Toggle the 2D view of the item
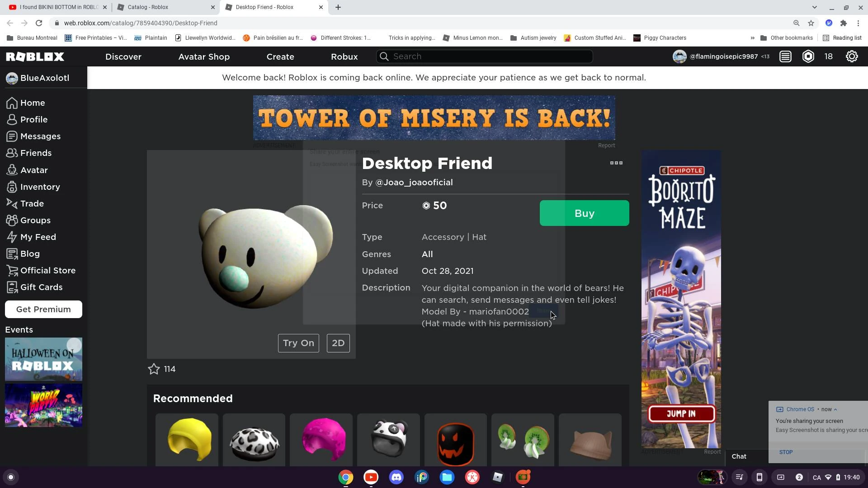 pyautogui.click(x=338, y=343)
